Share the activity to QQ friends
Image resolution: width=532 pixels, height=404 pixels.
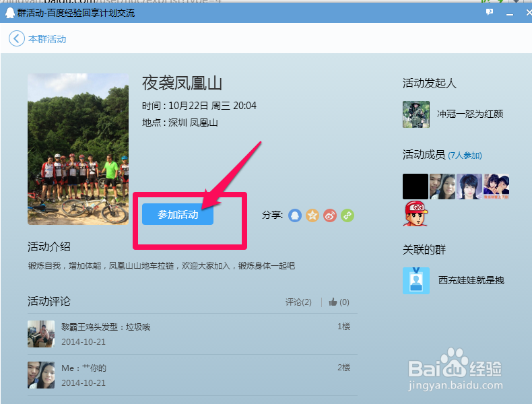tap(294, 215)
